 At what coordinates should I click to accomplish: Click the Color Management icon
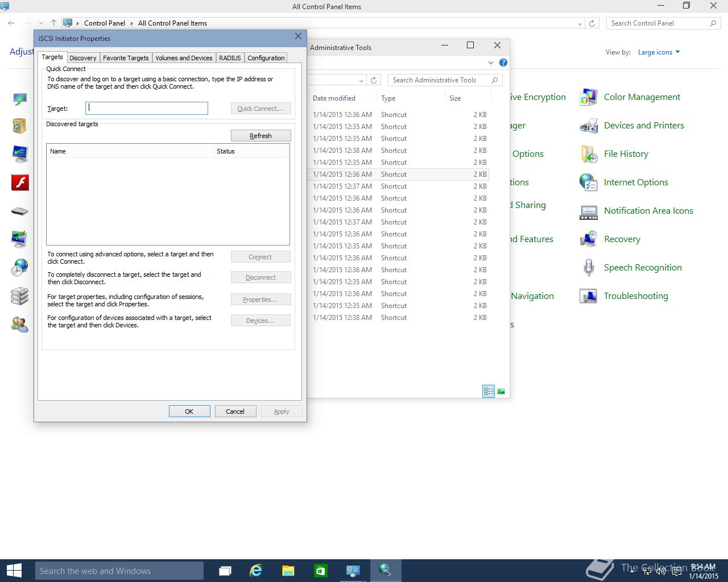tap(588, 97)
